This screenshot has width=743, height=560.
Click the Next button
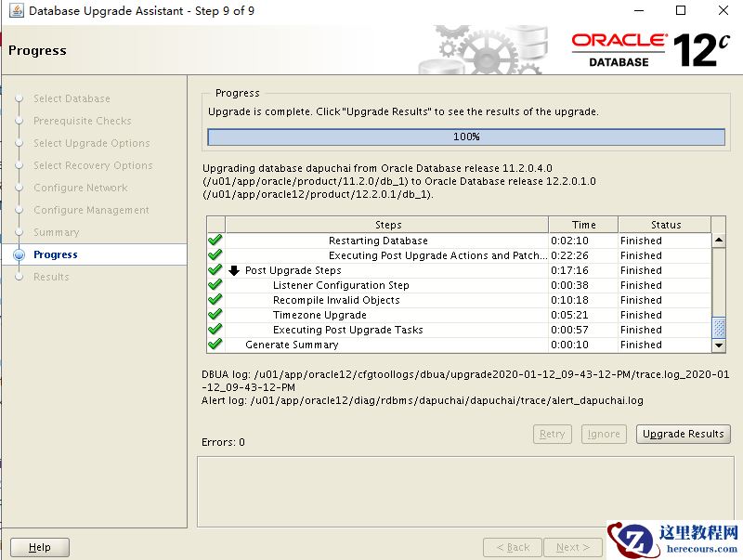[573, 548]
